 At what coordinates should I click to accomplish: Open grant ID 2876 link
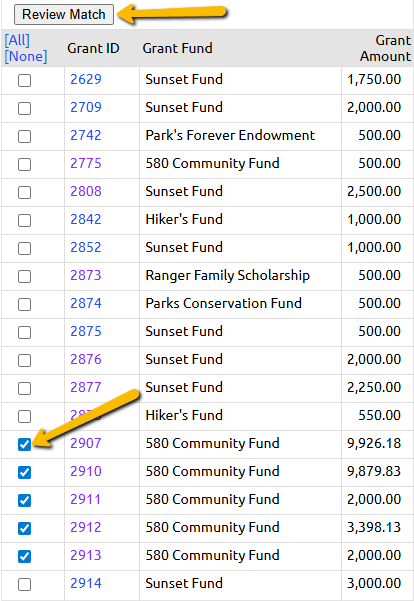[x=86, y=359]
